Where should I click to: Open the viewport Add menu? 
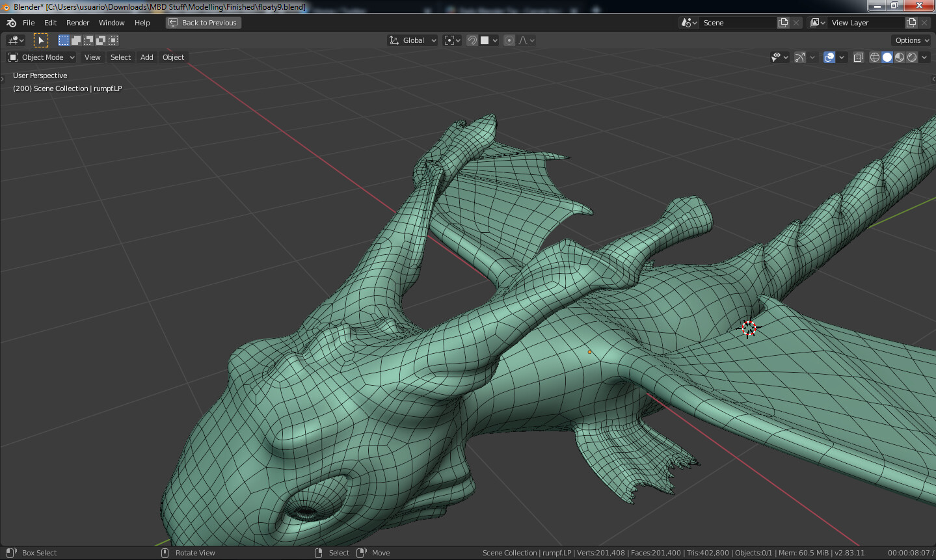coord(147,57)
